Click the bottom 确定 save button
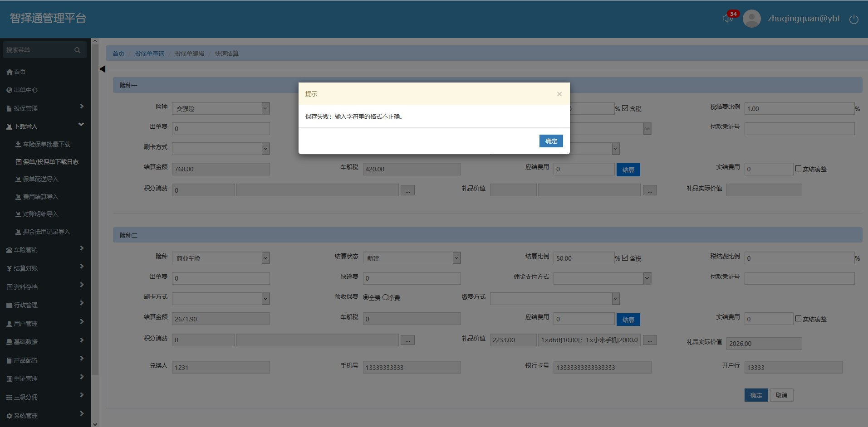868x427 pixels. click(756, 395)
